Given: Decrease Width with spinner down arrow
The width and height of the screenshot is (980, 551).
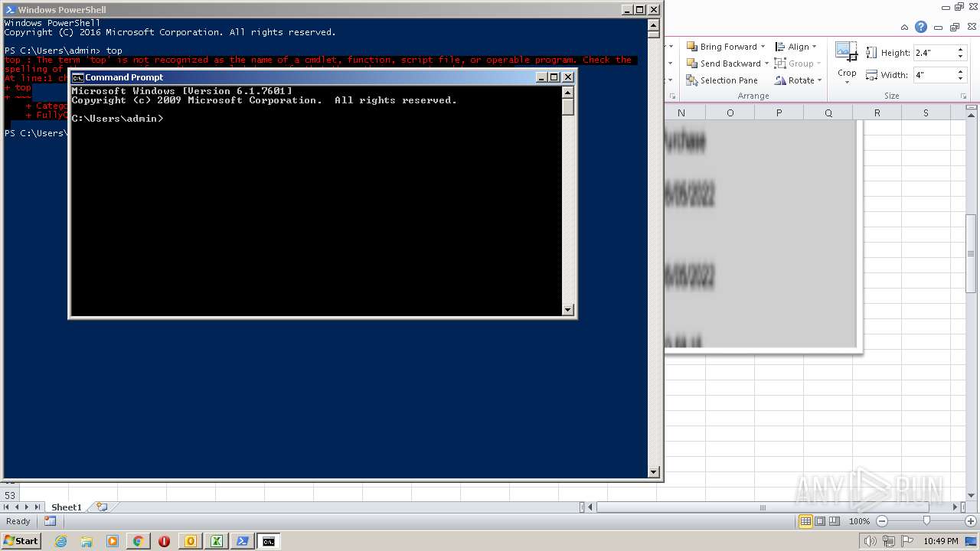Looking at the screenshot, I should (960, 79).
